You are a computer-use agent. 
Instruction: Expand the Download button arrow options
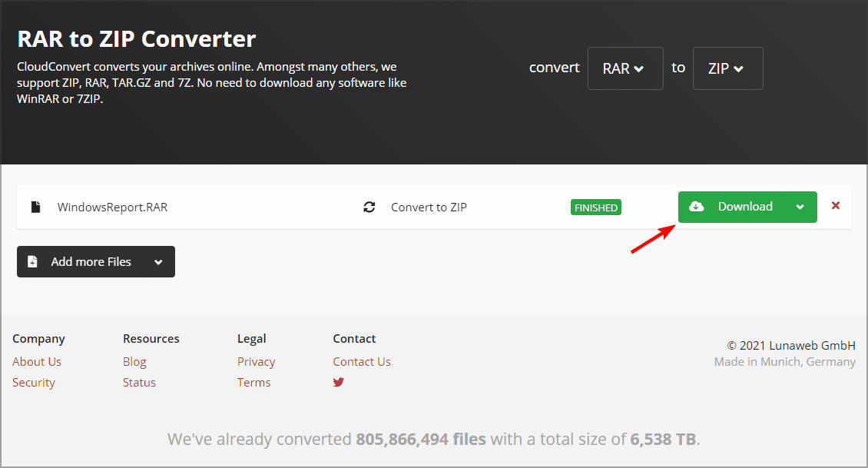pos(800,207)
